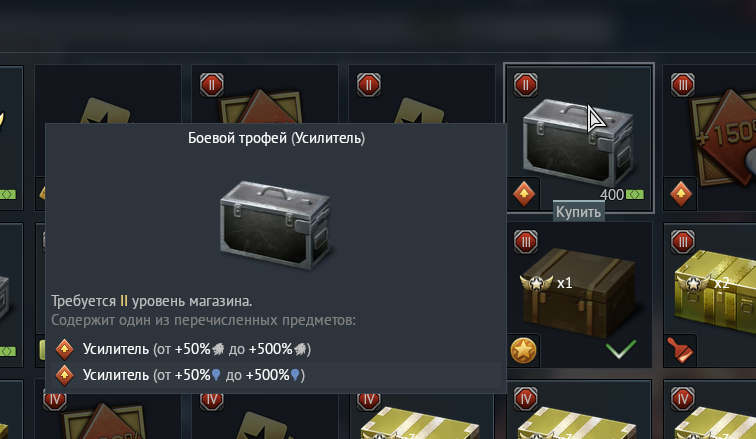The height and width of the screenshot is (439, 756).
Task: Click the crate image inside the tooltip
Action: pyautogui.click(x=275, y=225)
